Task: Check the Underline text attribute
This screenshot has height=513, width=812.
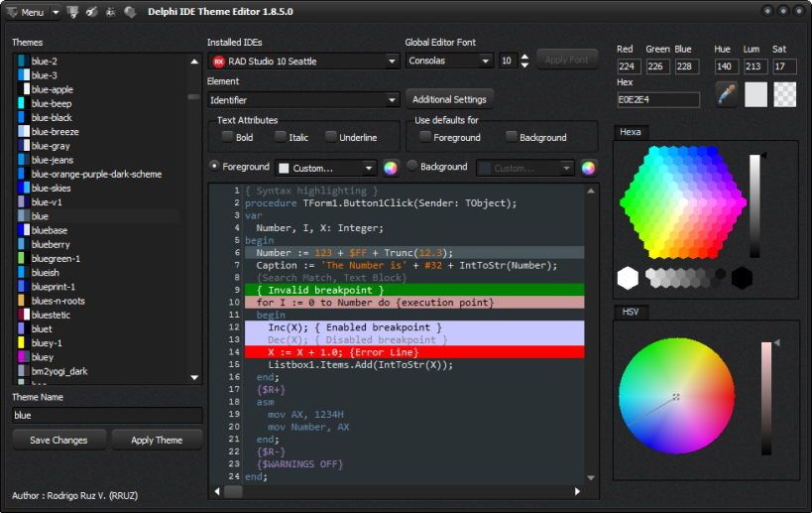Action: click(x=330, y=137)
